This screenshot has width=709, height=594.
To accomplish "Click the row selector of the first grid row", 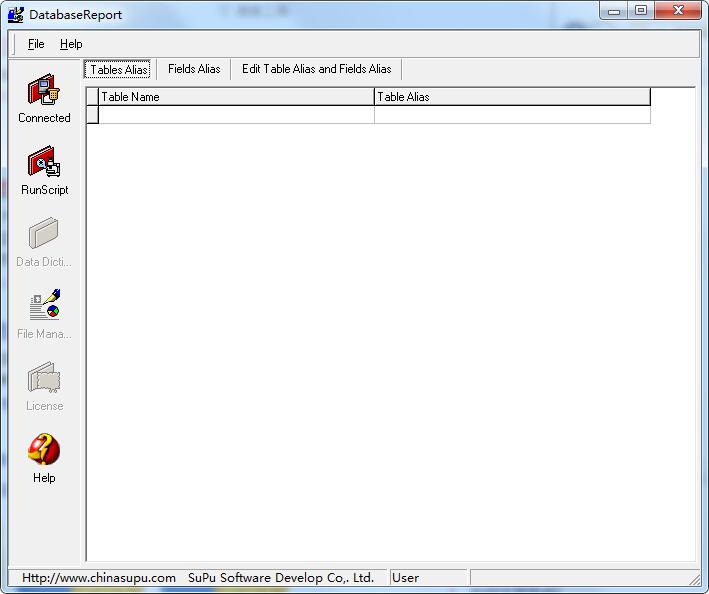I will [x=93, y=115].
